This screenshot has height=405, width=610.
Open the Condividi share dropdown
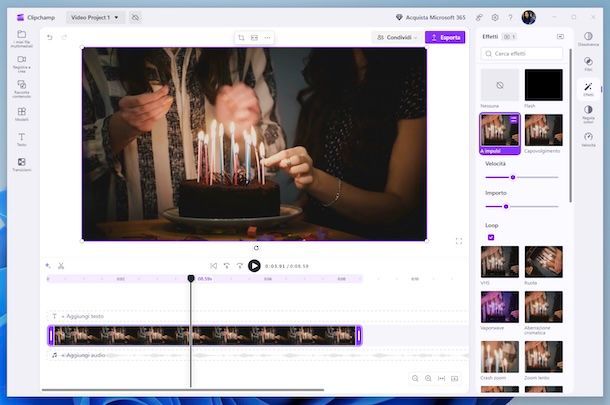click(x=396, y=37)
